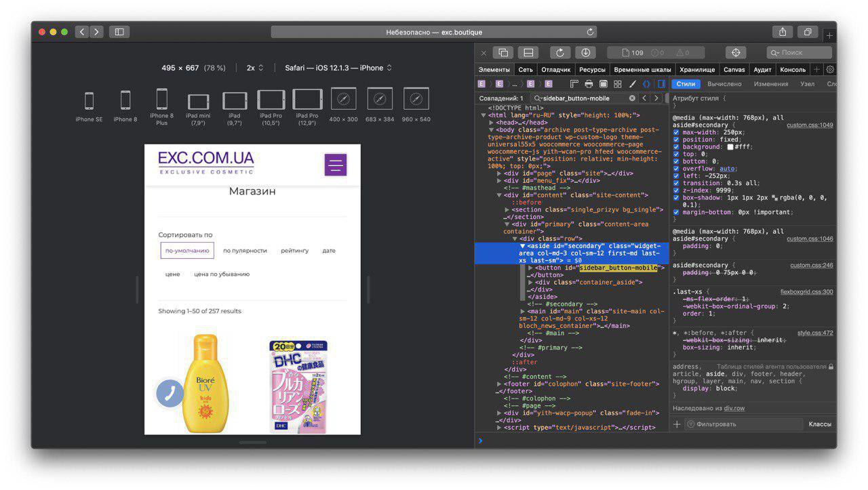The image size is (868, 490).
Task: Reload page from the address bar icon
Action: click(590, 32)
